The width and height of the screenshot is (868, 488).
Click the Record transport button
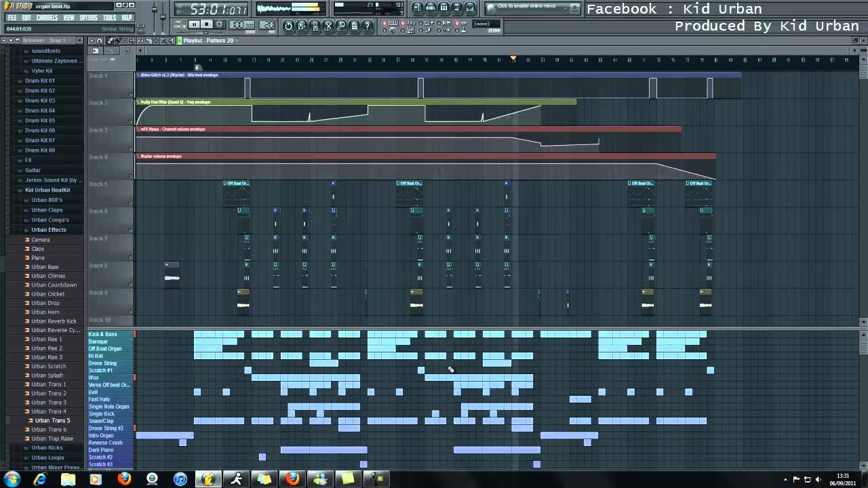point(220,24)
